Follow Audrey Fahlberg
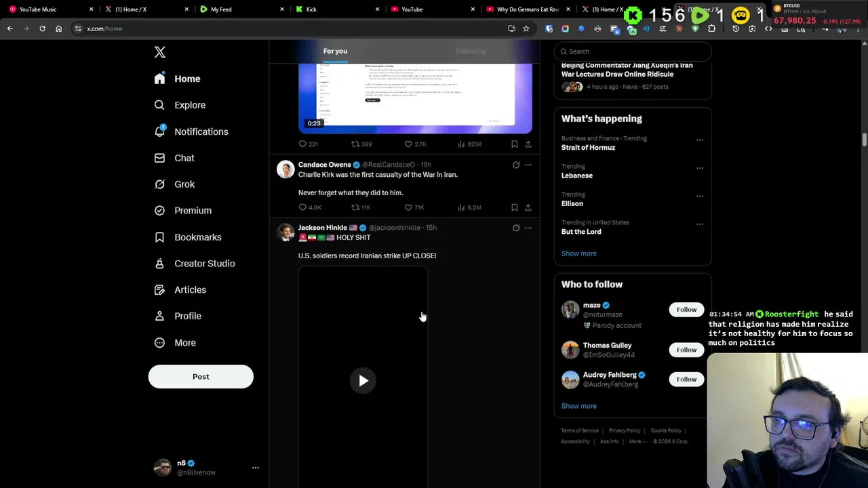Screen dimensions: 868x488 click(x=686, y=380)
